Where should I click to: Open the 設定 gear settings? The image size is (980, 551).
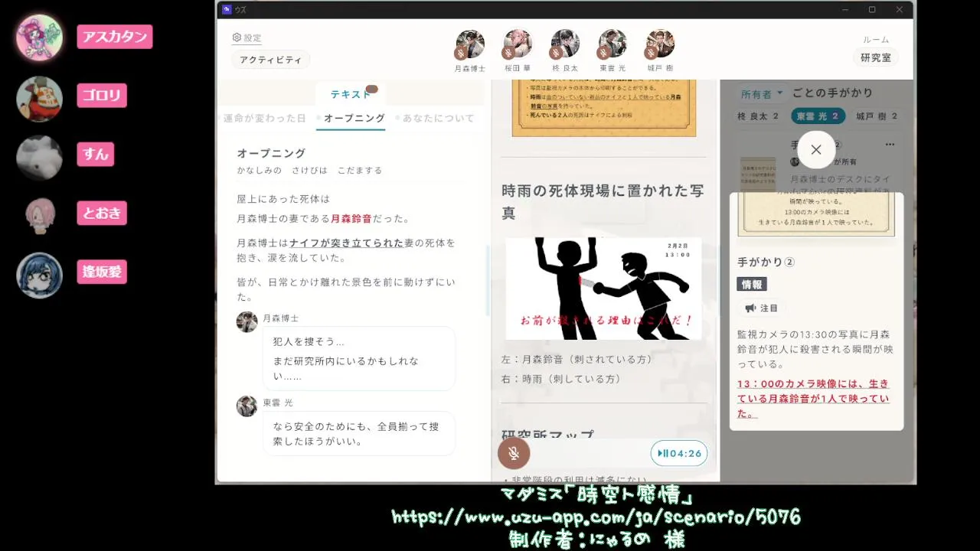point(247,37)
